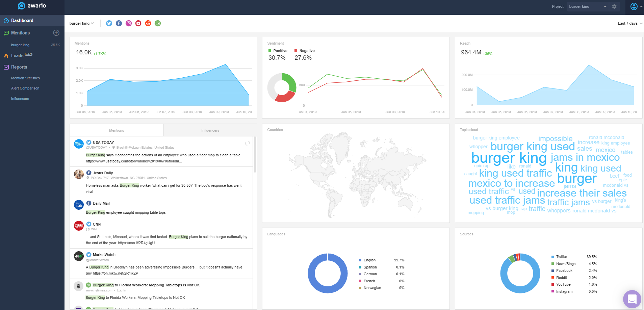Image resolution: width=644 pixels, height=310 pixels.
Task: Click the Sources donut chart
Action: [x=520, y=273]
